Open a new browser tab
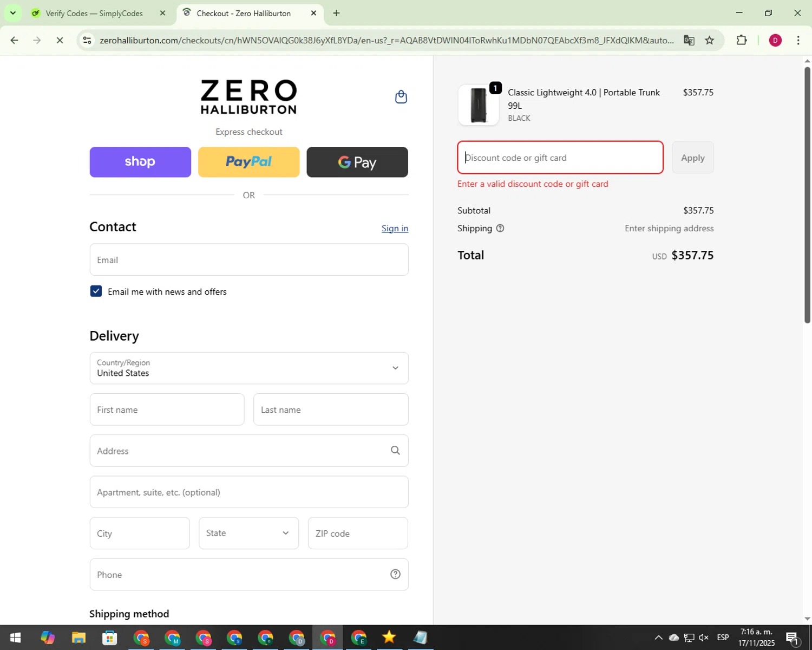 [336, 13]
